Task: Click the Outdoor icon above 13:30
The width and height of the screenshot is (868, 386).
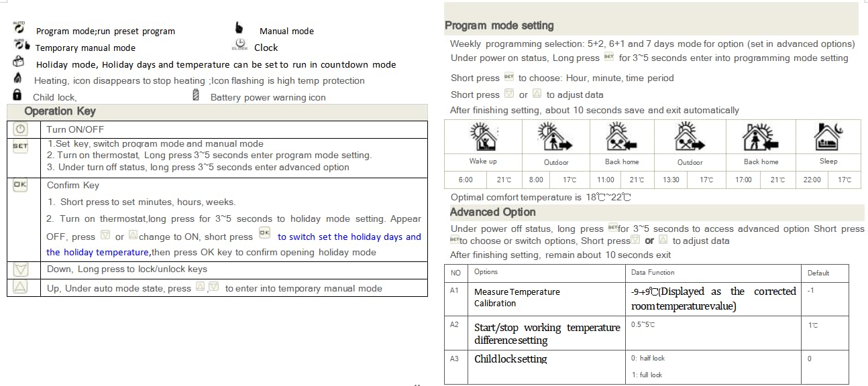Action: point(690,137)
